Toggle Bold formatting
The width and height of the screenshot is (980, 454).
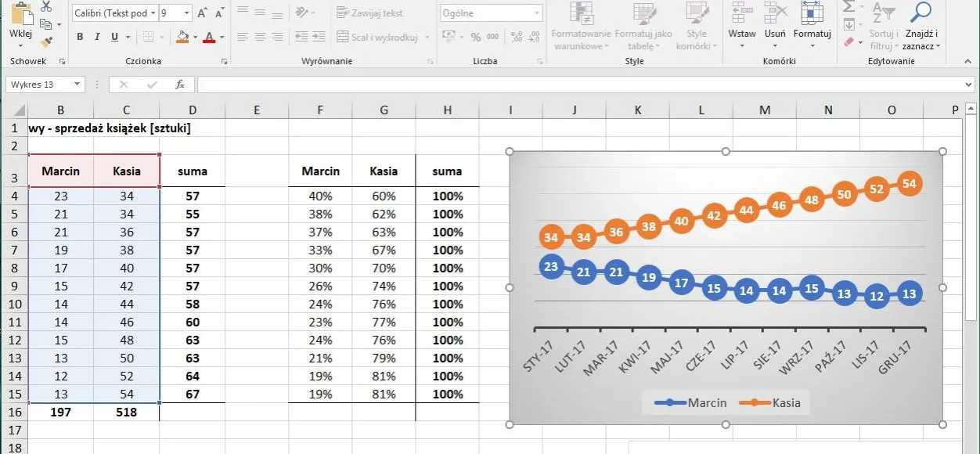click(80, 37)
